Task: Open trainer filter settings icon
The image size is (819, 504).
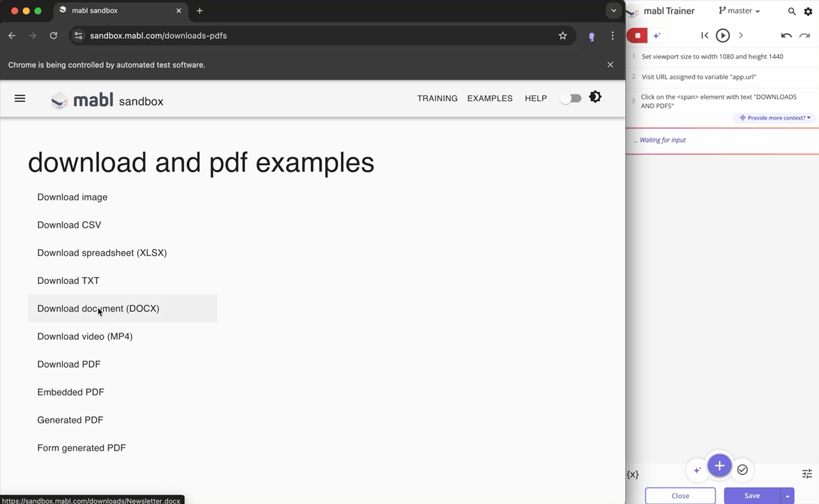Action: [x=807, y=473]
